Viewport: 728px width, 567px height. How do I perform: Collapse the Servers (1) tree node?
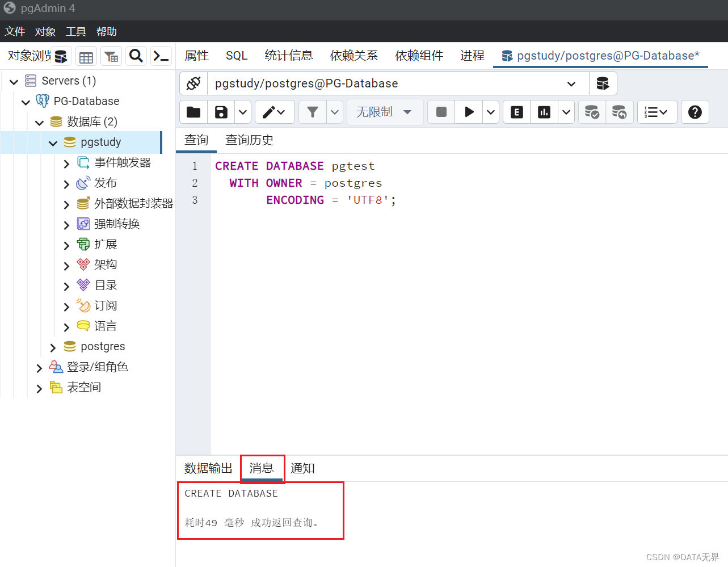(14, 82)
